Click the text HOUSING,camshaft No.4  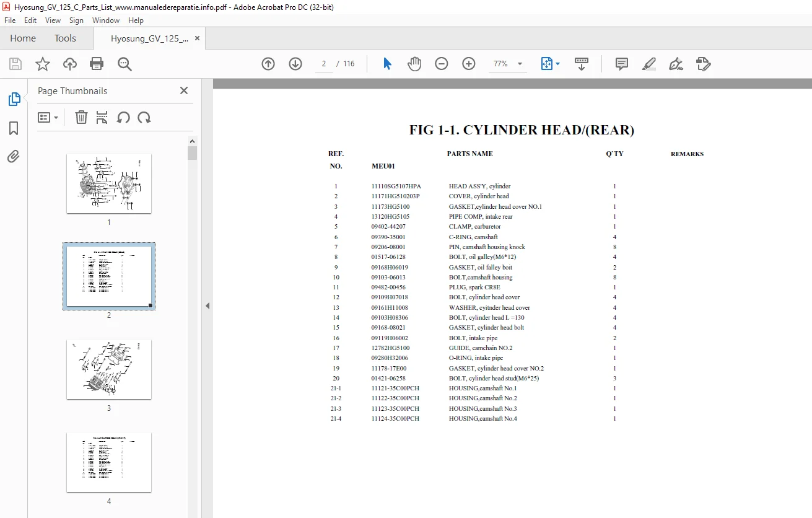pyautogui.click(x=482, y=418)
